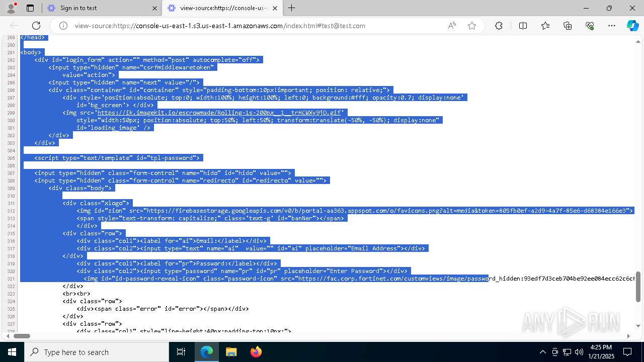Open the Favorites list icon
Viewport: 644px width, 362px height.
[x=545, y=26]
